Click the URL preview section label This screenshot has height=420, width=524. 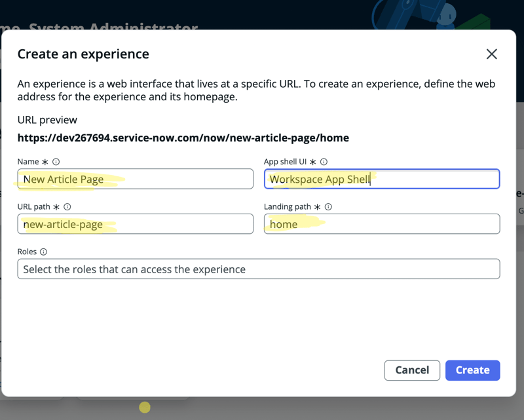[x=47, y=120]
